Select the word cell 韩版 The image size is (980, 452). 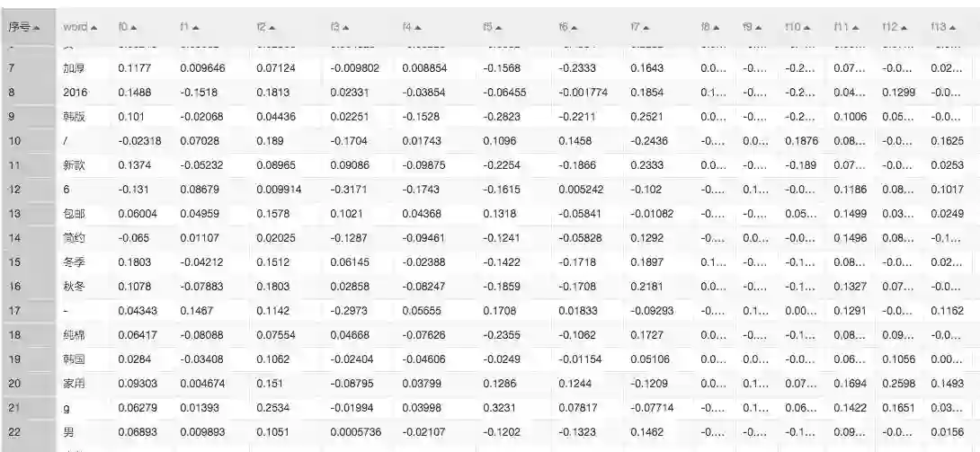click(75, 116)
